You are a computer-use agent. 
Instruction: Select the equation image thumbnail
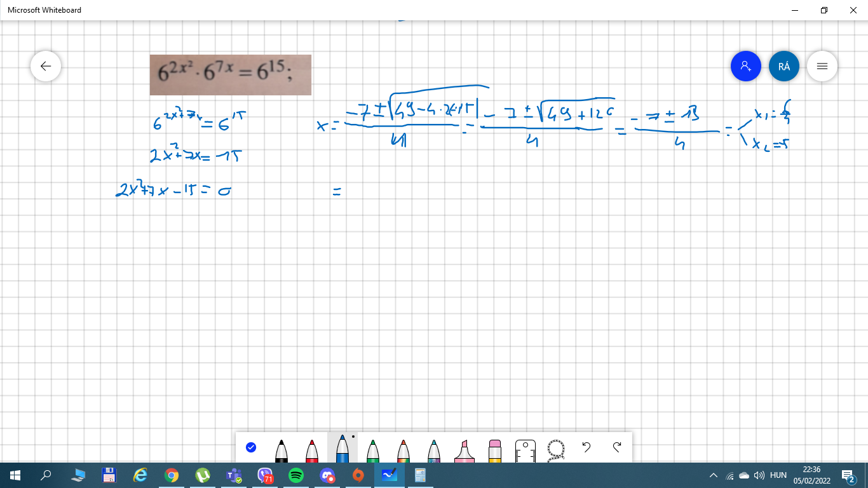(x=231, y=75)
